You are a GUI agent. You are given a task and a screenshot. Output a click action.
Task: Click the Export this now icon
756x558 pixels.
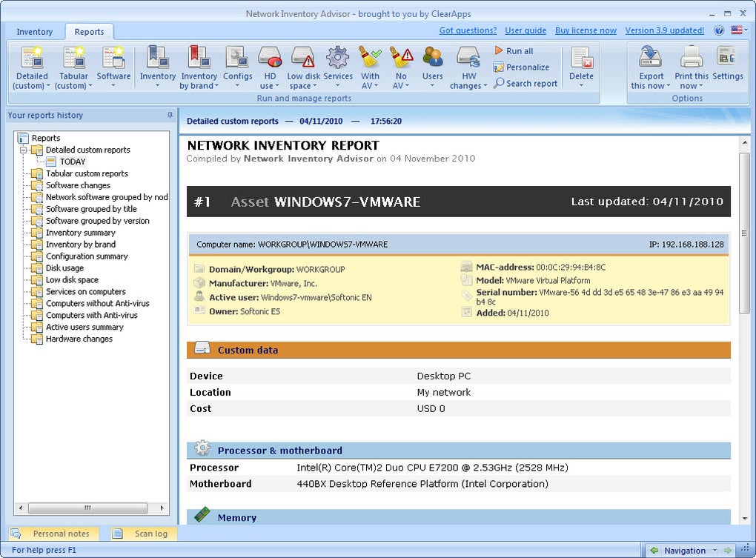click(651, 57)
